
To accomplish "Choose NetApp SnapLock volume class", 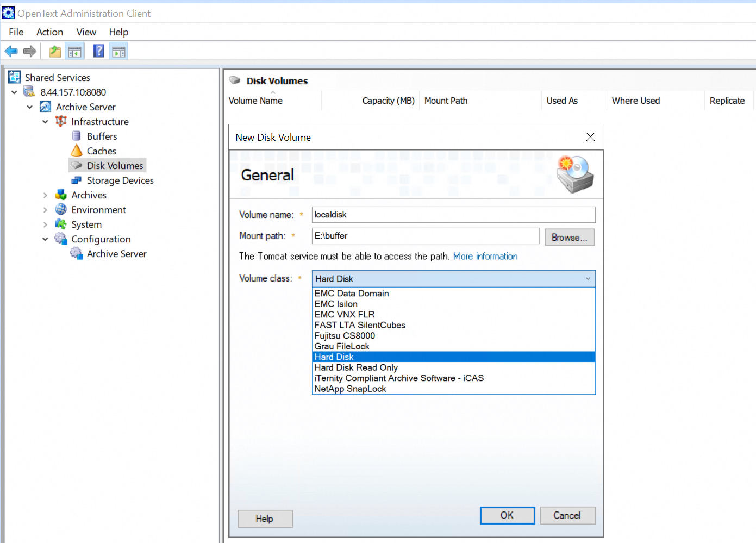I will 454,389.
